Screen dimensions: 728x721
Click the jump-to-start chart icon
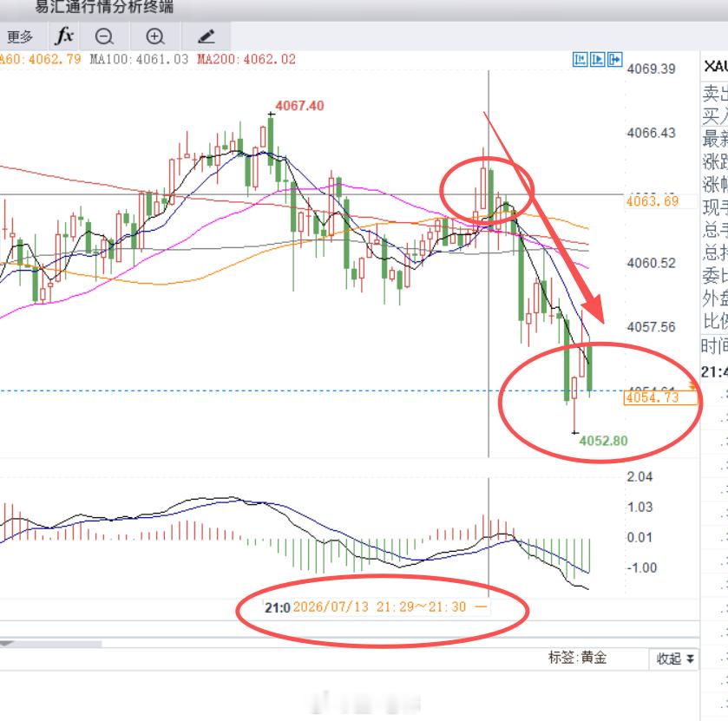(580, 59)
